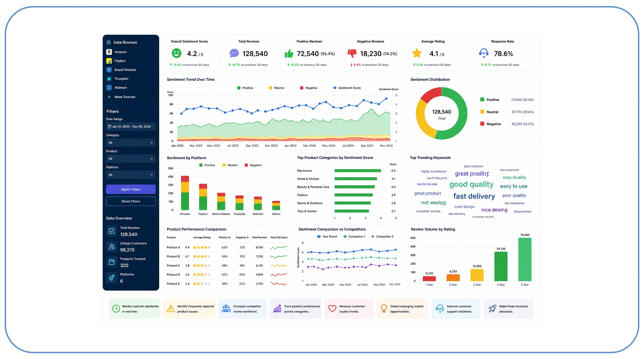Click the green smiley sentiment icon
This screenshot has width=644, height=359.
pyautogui.click(x=176, y=53)
